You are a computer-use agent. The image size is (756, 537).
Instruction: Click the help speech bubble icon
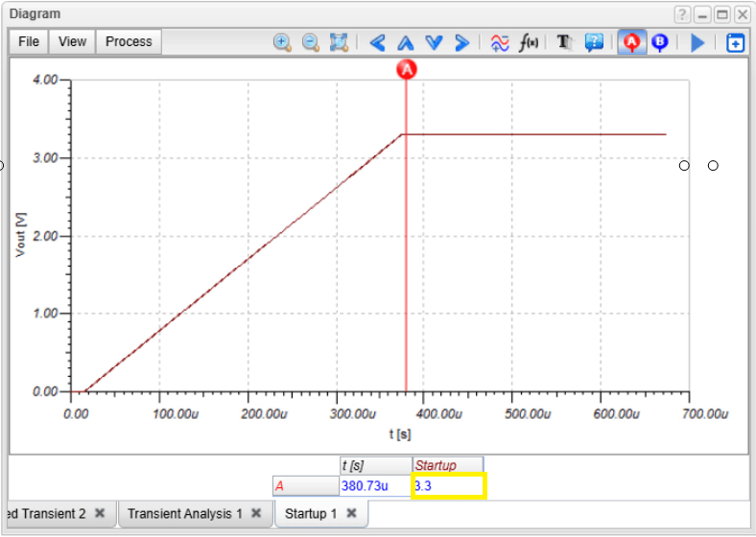[594, 42]
